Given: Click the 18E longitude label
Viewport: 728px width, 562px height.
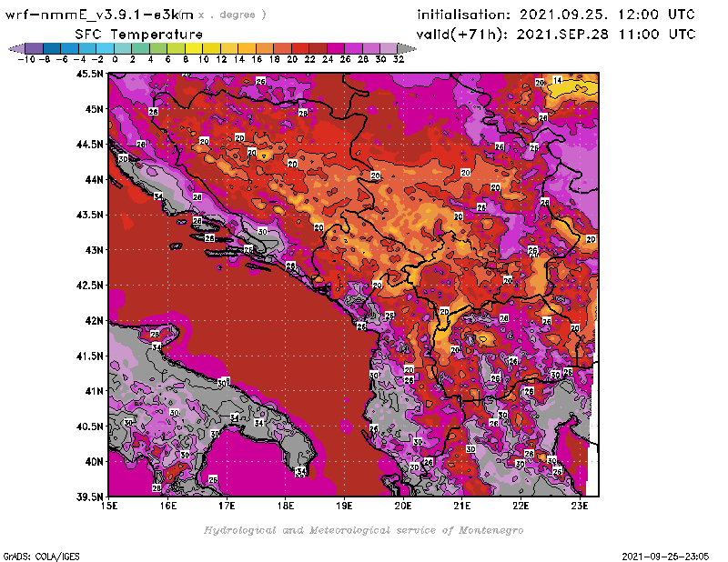Looking at the screenshot, I should click(x=286, y=506).
